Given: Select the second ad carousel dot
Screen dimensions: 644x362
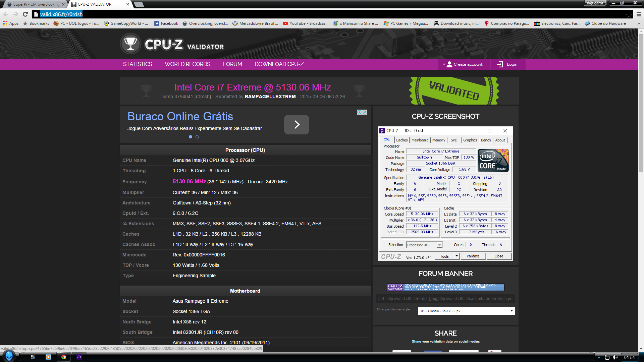Looking at the screenshot, I should (197, 137).
